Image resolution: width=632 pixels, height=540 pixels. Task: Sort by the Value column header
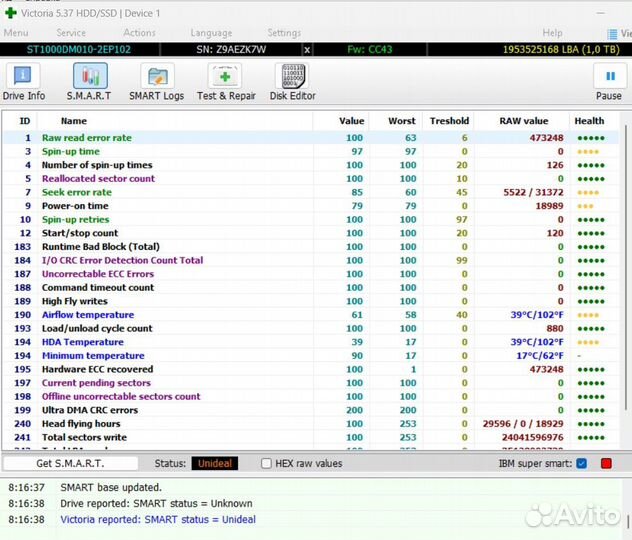pos(351,121)
